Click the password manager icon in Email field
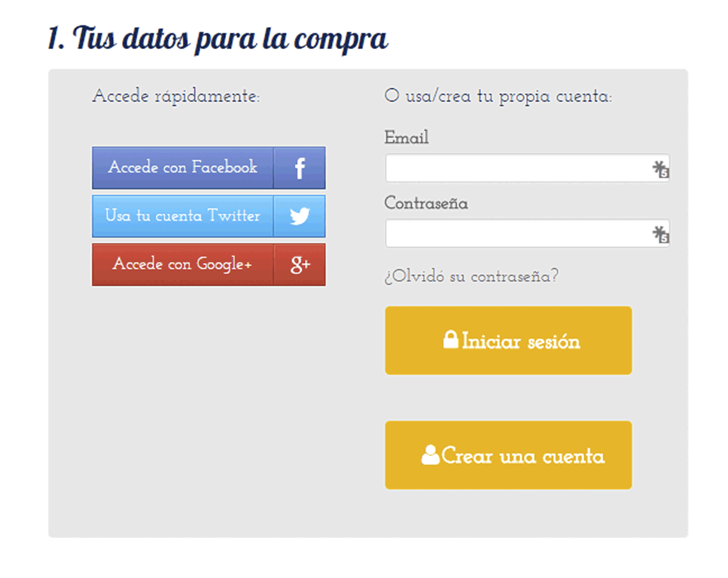 661,169
